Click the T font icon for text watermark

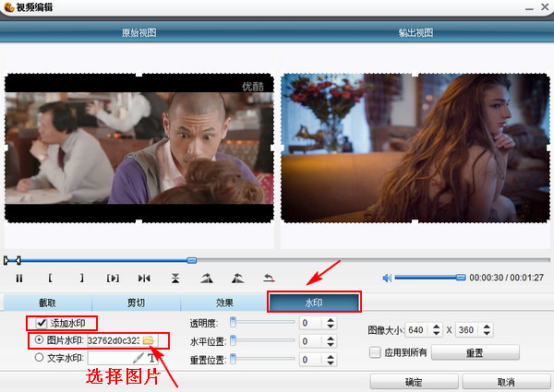tap(151, 358)
